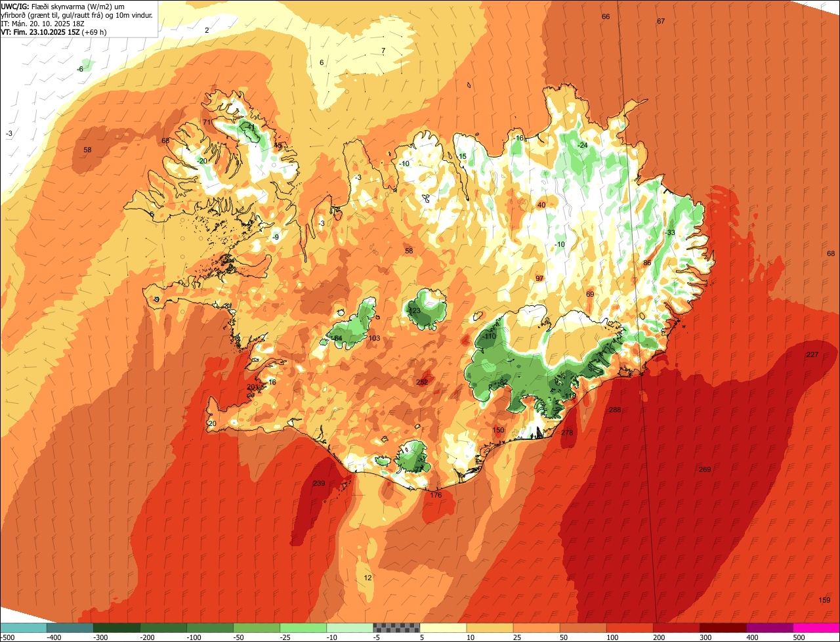The height and width of the screenshot is (642, 840).
Task: Pick the -50 to -25 legend swatch
Action: click(256, 628)
